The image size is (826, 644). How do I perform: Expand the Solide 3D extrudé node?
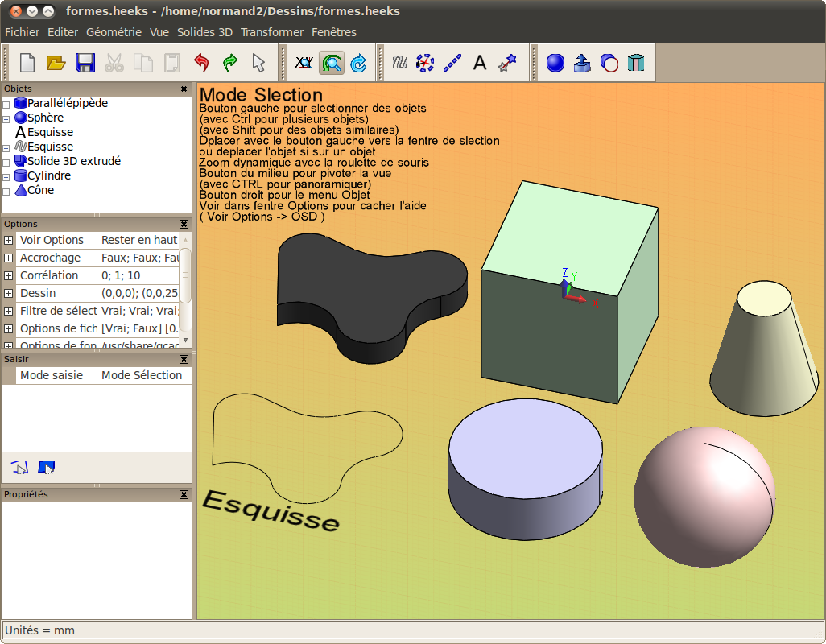click(x=6, y=163)
